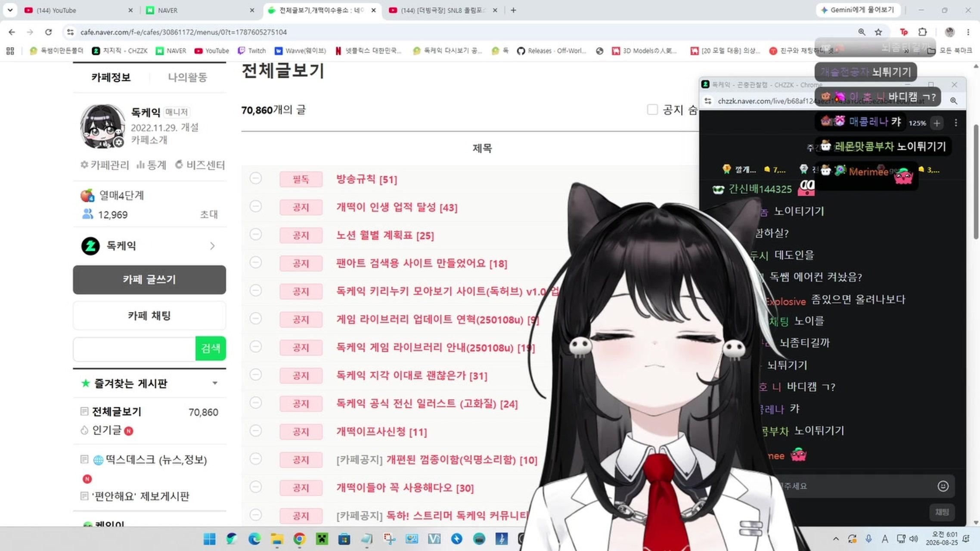Toggle the circle next to 독케익 지각 이대로 괜찮은가
This screenshot has height=551, width=980.
(256, 375)
